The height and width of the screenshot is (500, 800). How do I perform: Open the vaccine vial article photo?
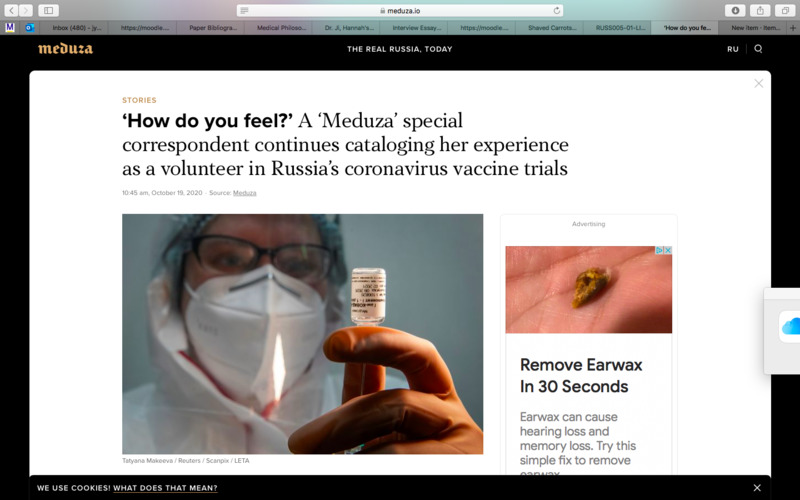[x=303, y=334]
